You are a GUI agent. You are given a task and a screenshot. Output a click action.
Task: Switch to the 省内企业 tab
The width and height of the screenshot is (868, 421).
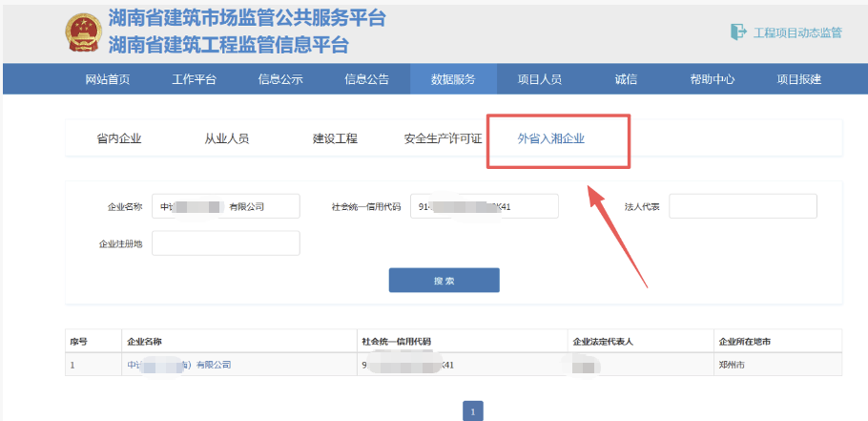click(119, 139)
